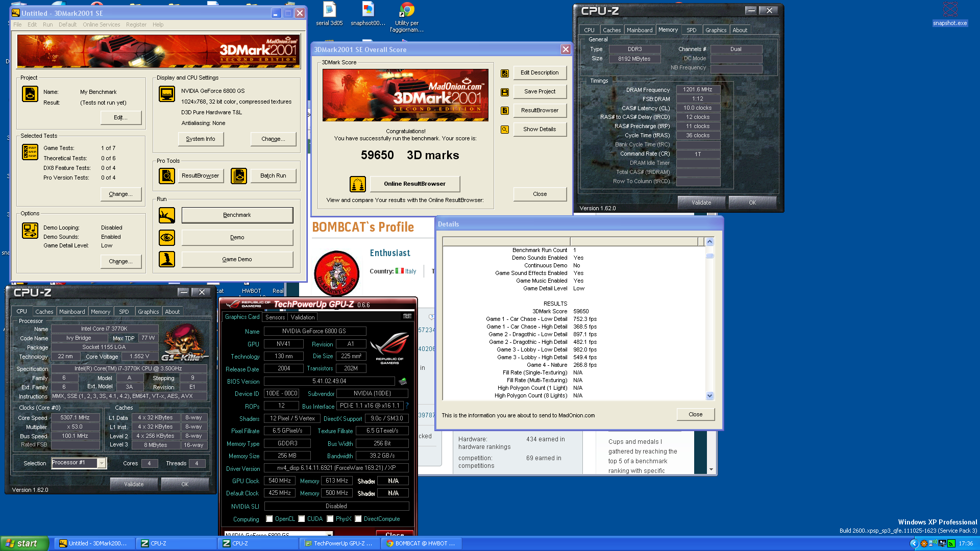Click the Details list scroll-up arrow
This screenshot has width=980, height=551.
pos(709,241)
